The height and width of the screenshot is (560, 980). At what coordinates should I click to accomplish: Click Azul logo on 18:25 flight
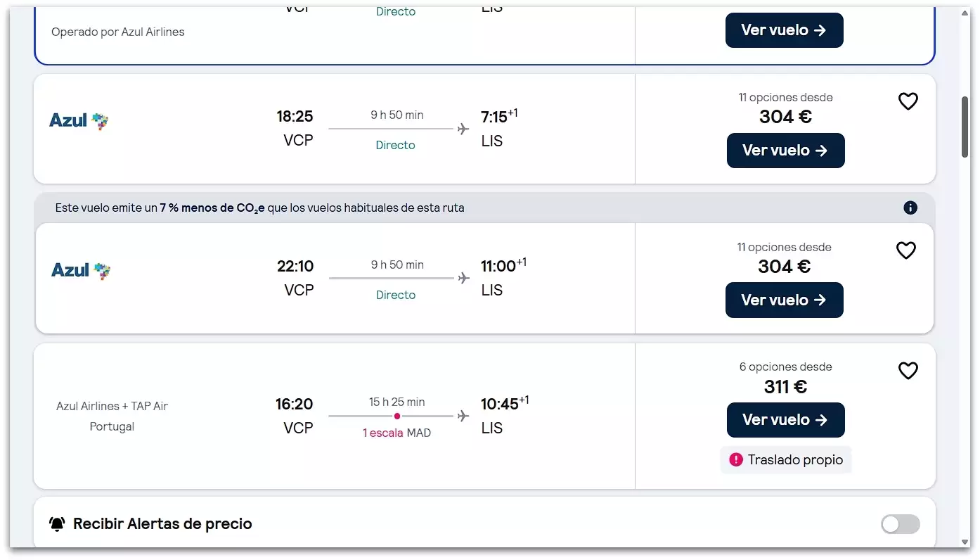pos(79,121)
